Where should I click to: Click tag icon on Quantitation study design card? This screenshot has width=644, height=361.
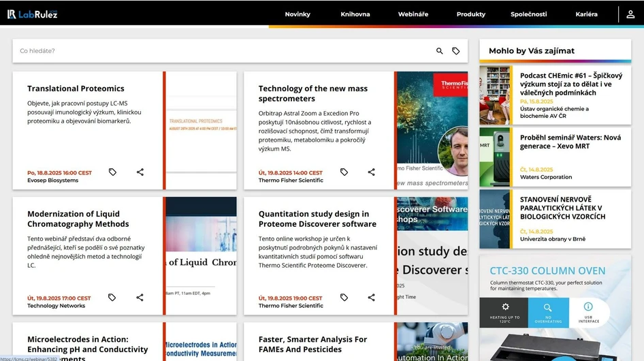(x=344, y=298)
